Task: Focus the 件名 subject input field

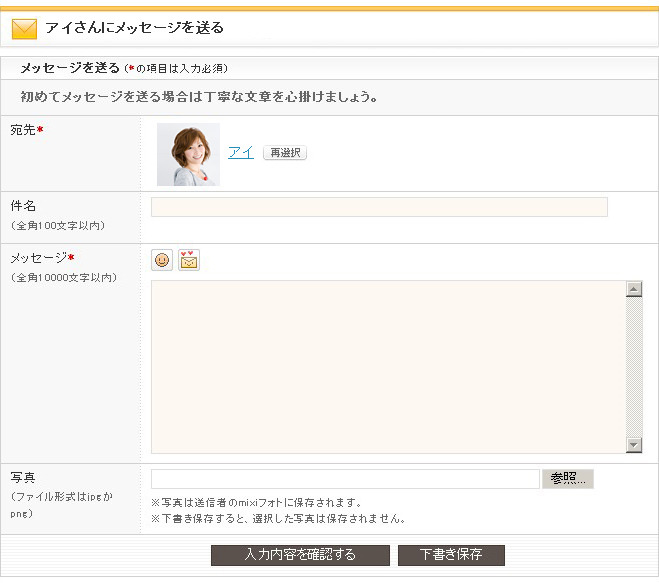Action: 379,207
